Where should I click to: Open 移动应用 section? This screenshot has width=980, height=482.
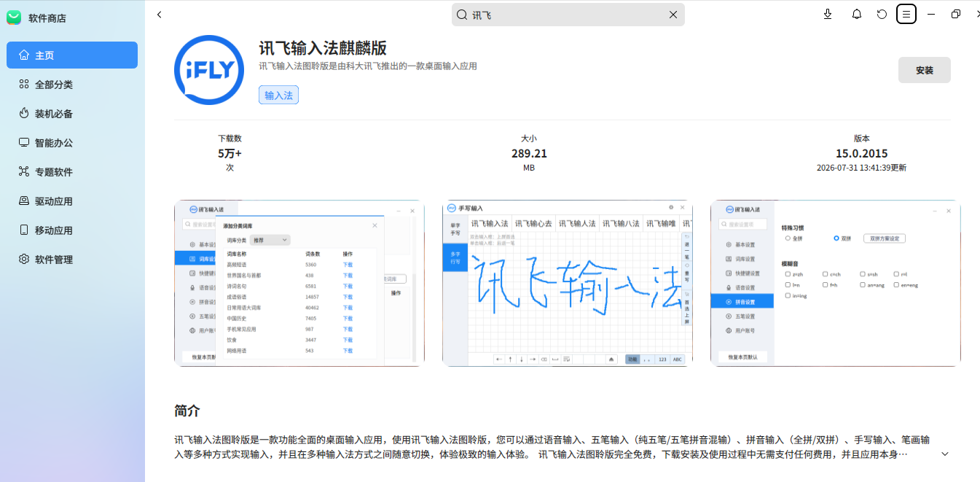pos(72,230)
